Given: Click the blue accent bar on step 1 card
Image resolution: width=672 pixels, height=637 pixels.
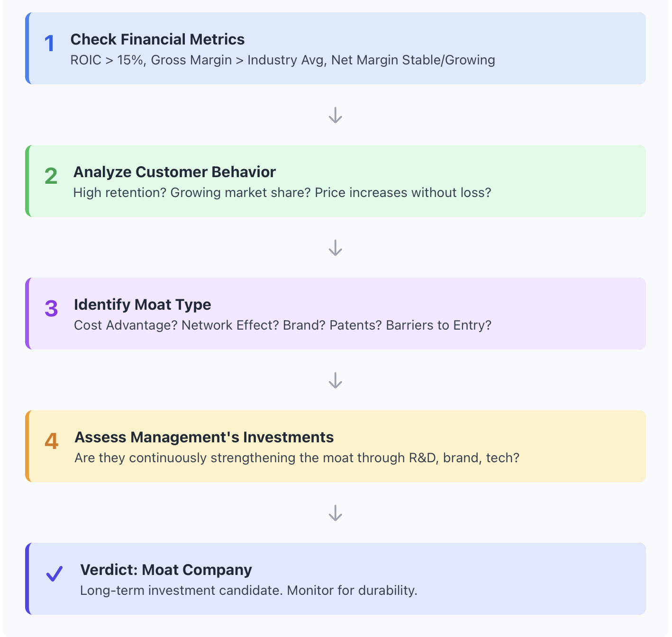Looking at the screenshot, I should [27, 48].
